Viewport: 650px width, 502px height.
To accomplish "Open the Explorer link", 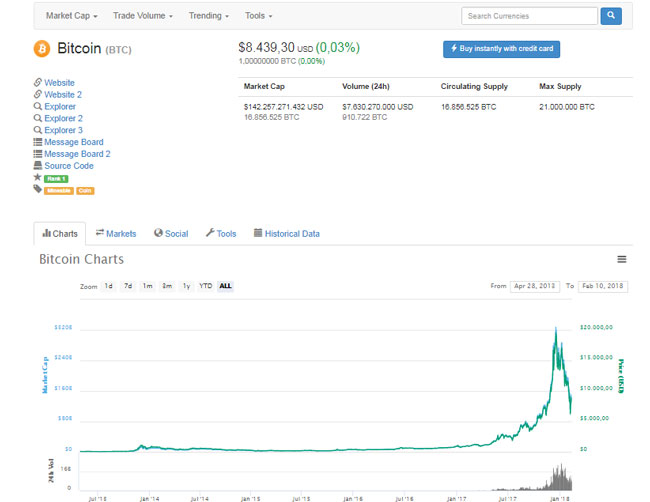I will point(60,107).
